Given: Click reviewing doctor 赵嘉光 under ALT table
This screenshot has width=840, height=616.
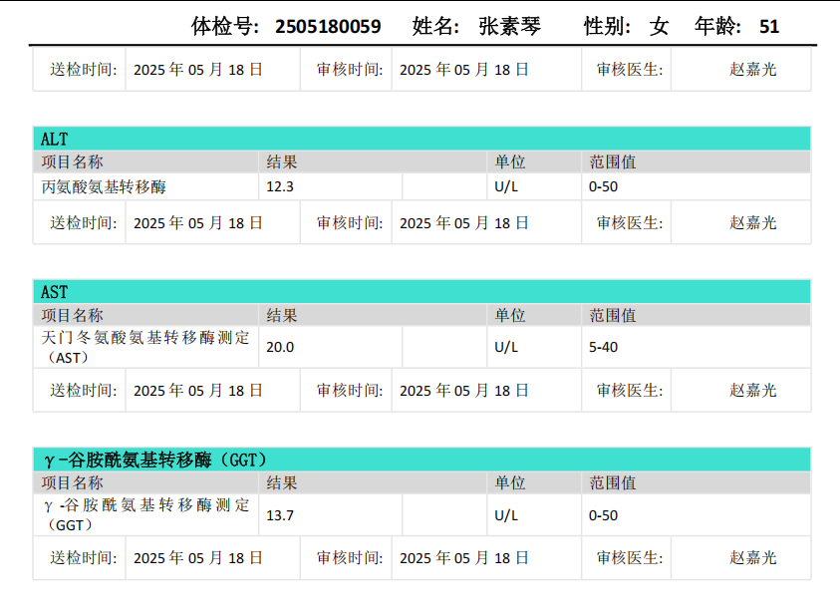Looking at the screenshot, I should click(x=752, y=222).
